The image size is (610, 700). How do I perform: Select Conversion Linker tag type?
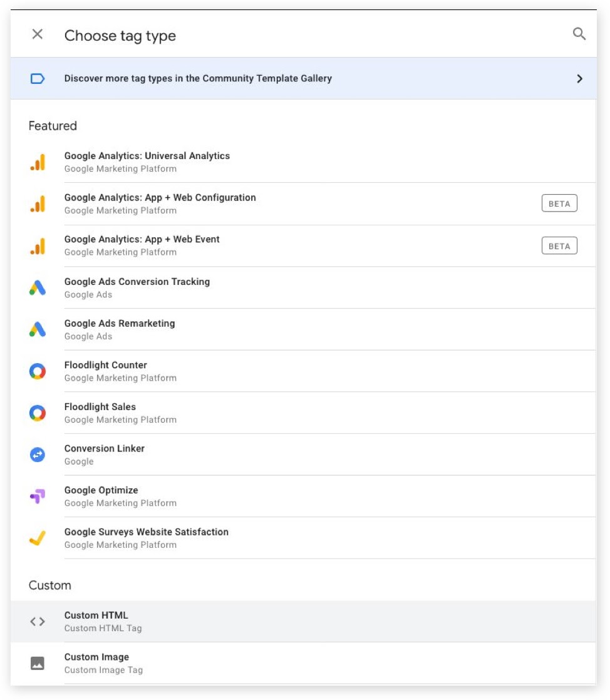tap(304, 455)
